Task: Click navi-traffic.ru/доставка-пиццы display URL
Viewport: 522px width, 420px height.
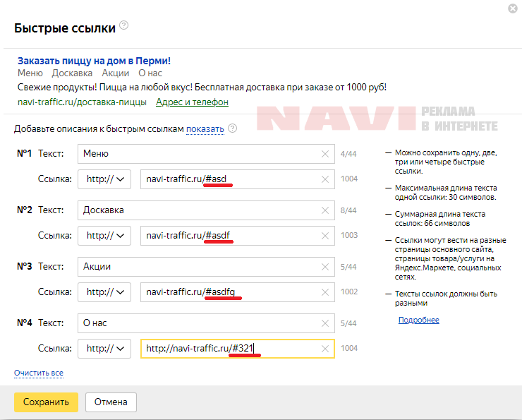Action: [82, 102]
